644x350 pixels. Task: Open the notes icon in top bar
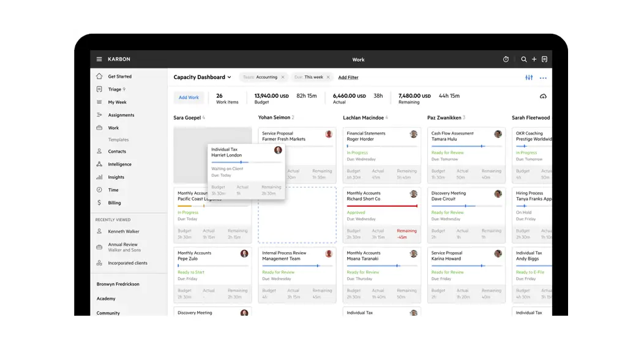pos(544,59)
